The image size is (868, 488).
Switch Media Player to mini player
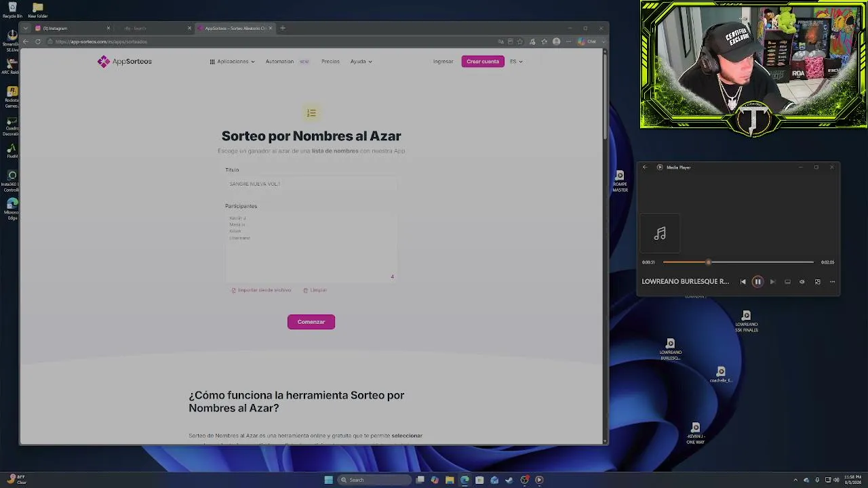(817, 282)
